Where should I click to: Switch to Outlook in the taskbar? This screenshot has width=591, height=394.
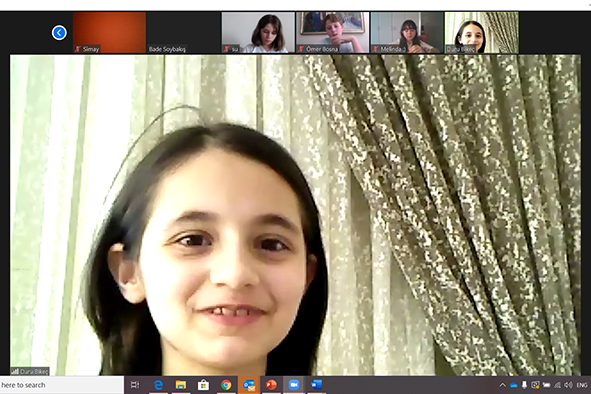pos(249,385)
